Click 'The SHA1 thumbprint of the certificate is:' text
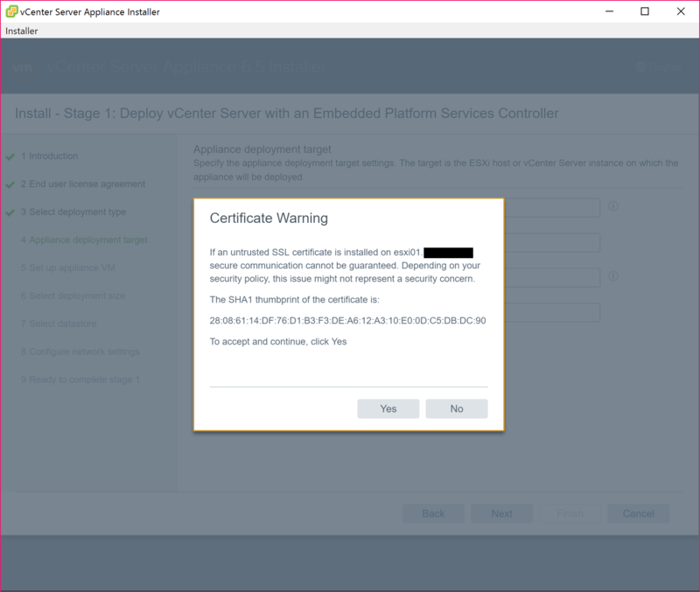 [x=295, y=300]
